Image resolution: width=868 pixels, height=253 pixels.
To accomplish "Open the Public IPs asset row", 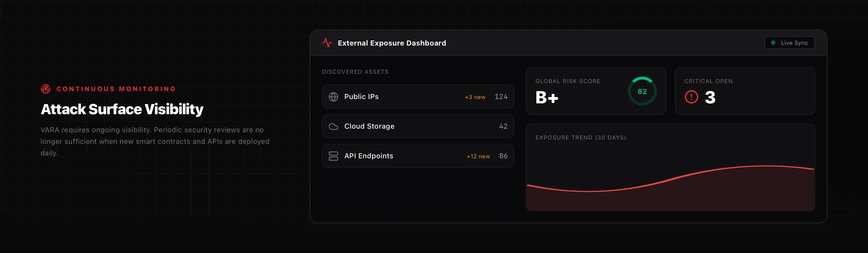I will tap(418, 97).
